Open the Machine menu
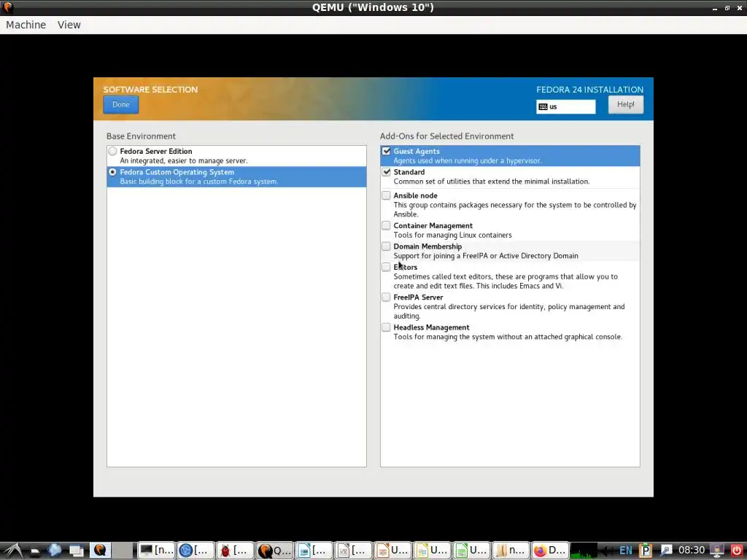 26,25
